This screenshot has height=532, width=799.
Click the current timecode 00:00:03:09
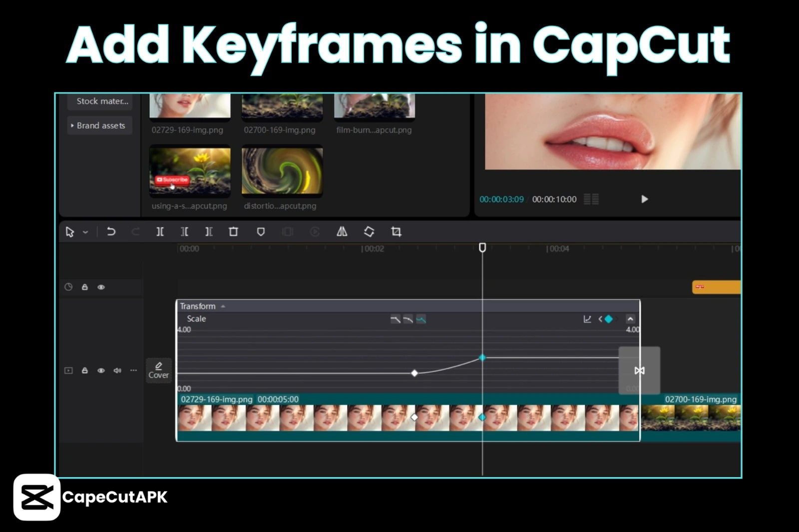coord(501,199)
